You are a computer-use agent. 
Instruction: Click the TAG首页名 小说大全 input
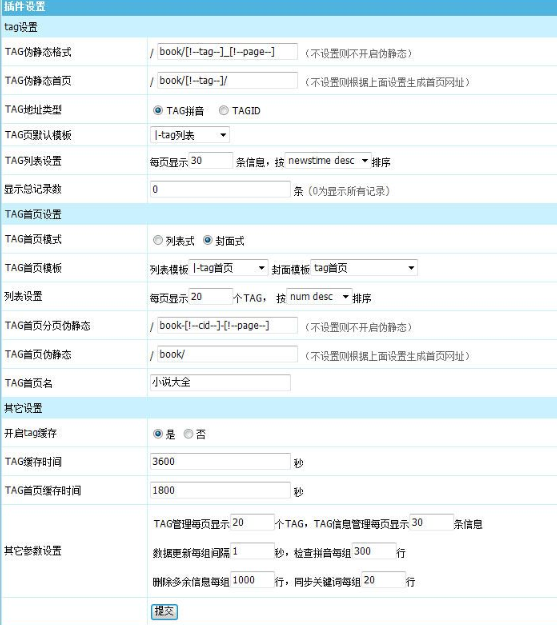click(x=220, y=383)
